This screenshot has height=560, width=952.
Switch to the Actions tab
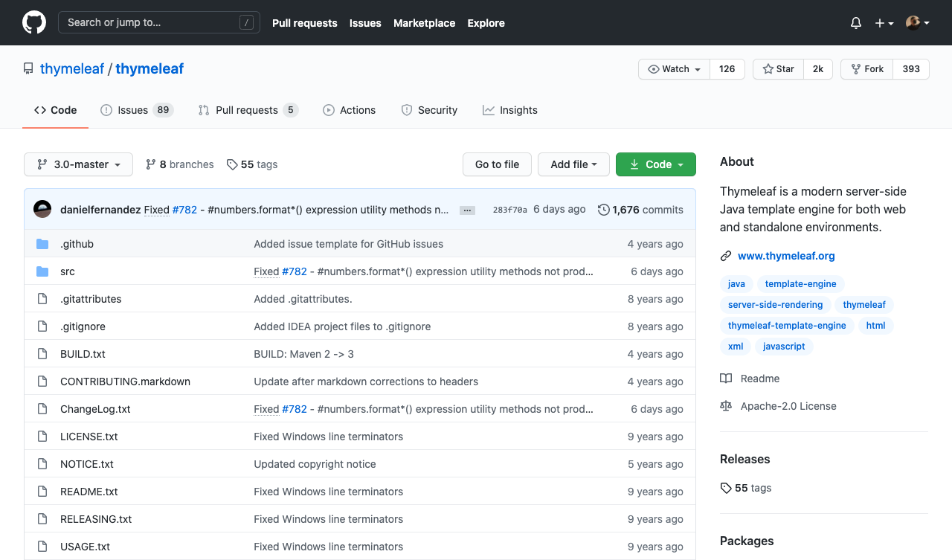coord(349,110)
